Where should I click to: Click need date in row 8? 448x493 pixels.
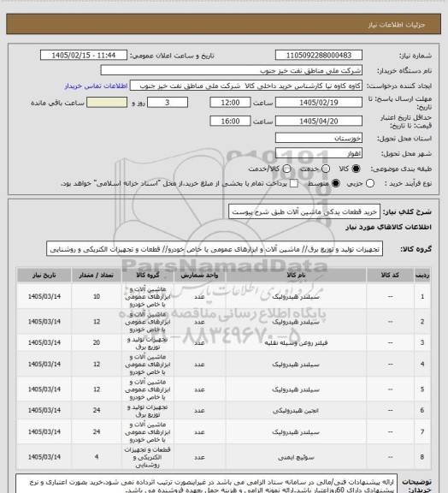(x=44, y=457)
